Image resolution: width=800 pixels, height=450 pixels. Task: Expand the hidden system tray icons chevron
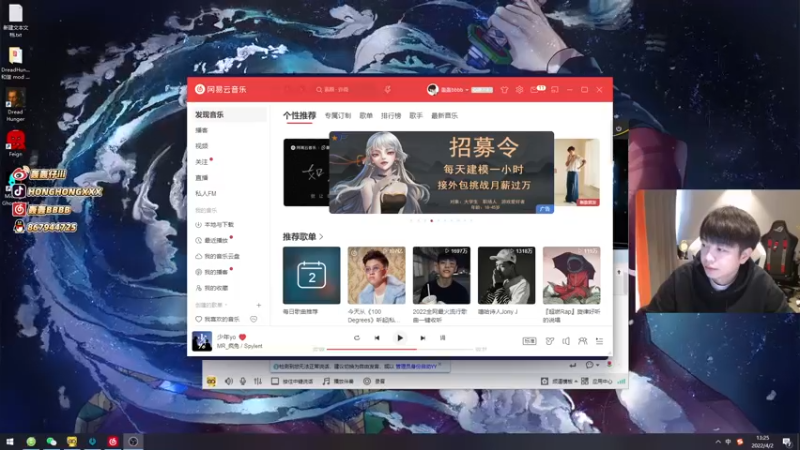coord(718,442)
